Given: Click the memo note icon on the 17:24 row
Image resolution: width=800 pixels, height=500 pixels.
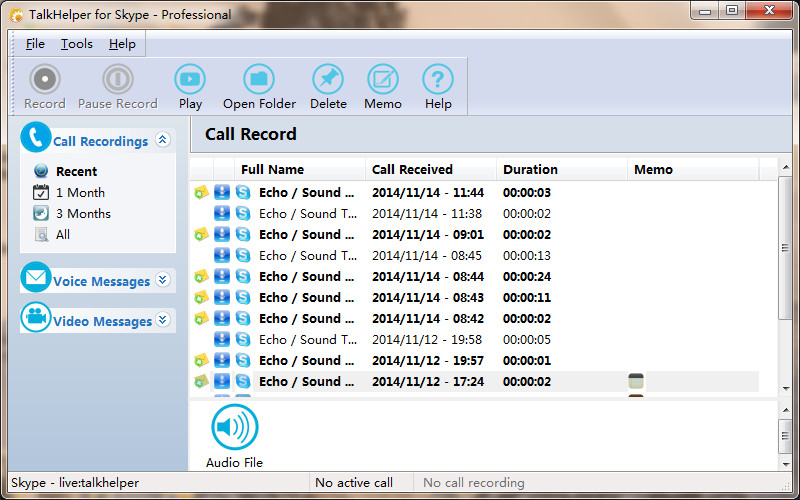Looking at the screenshot, I should point(636,381).
